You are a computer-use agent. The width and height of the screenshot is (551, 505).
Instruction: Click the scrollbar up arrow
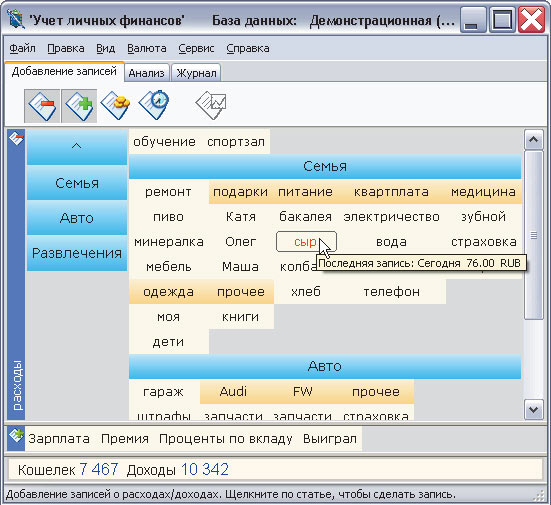click(x=533, y=140)
